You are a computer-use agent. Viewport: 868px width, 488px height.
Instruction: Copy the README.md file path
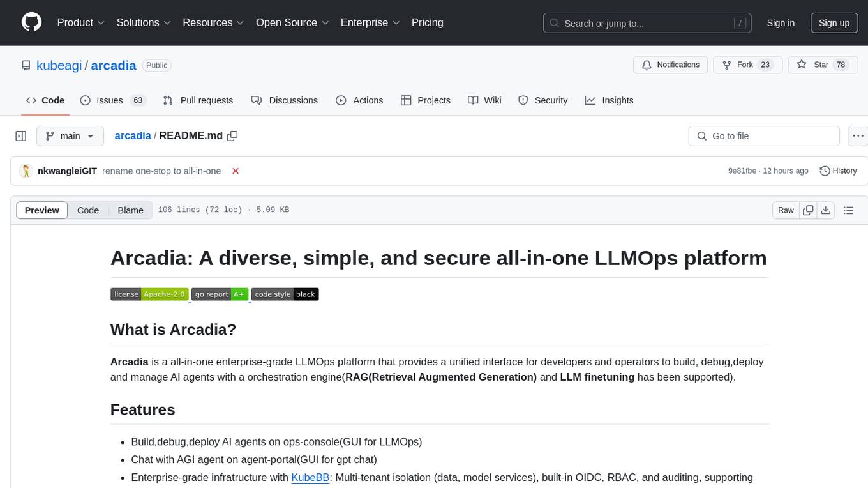pyautogui.click(x=232, y=135)
